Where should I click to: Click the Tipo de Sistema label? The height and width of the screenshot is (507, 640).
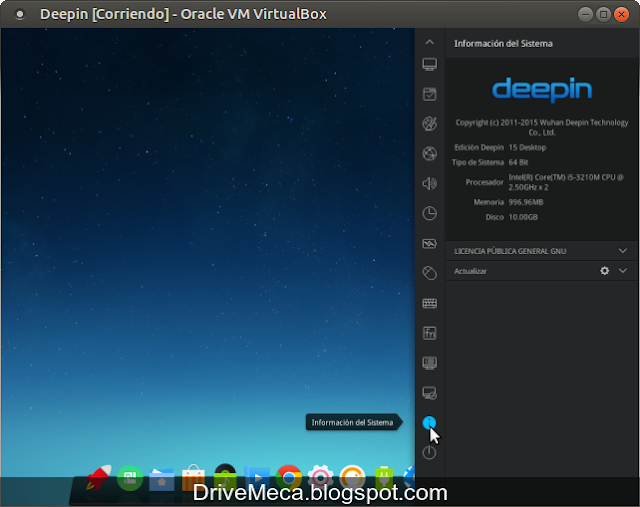478,162
